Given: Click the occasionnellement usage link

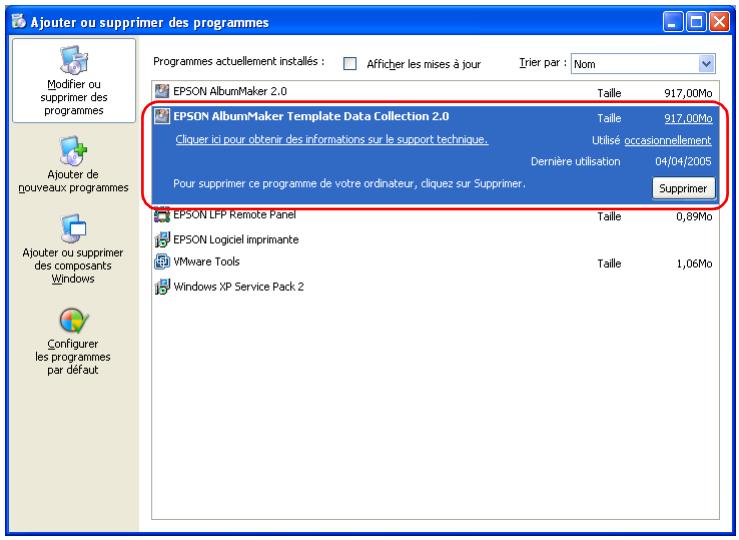Looking at the screenshot, I should (667, 140).
